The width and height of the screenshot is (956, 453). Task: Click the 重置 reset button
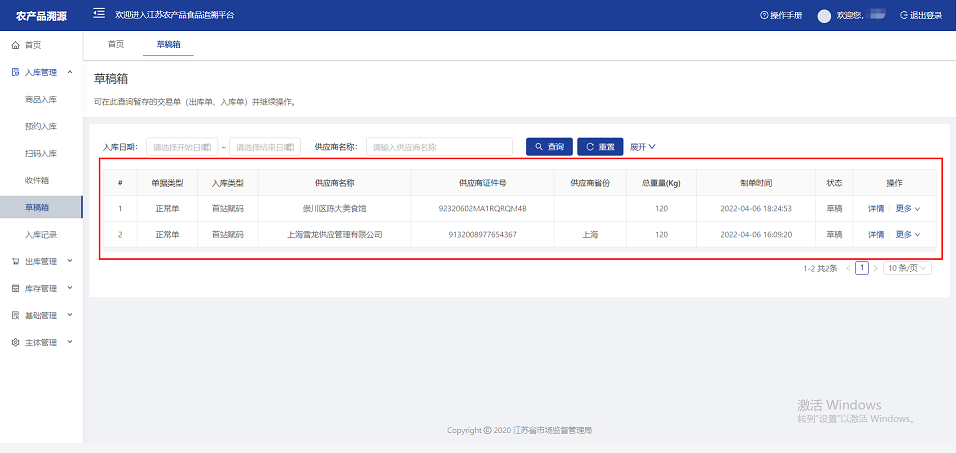[600, 147]
